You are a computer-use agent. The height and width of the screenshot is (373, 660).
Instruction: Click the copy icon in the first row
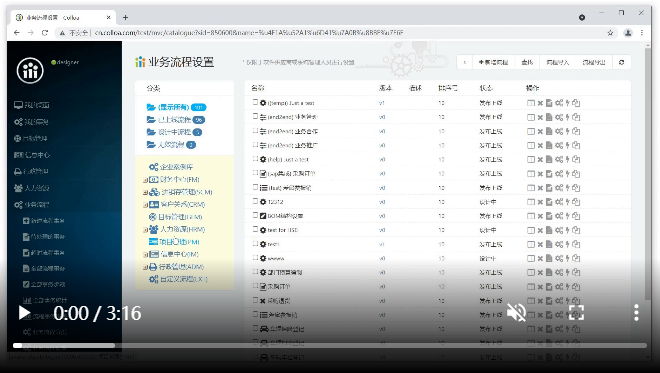(x=576, y=103)
